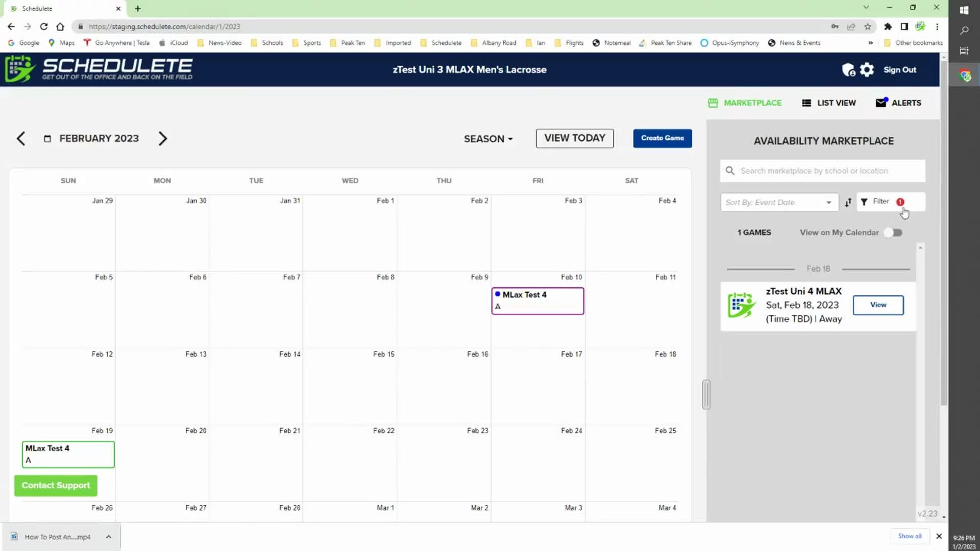This screenshot has height=551, width=980.
Task: Open the Schedulete bookmark folder
Action: (441, 43)
